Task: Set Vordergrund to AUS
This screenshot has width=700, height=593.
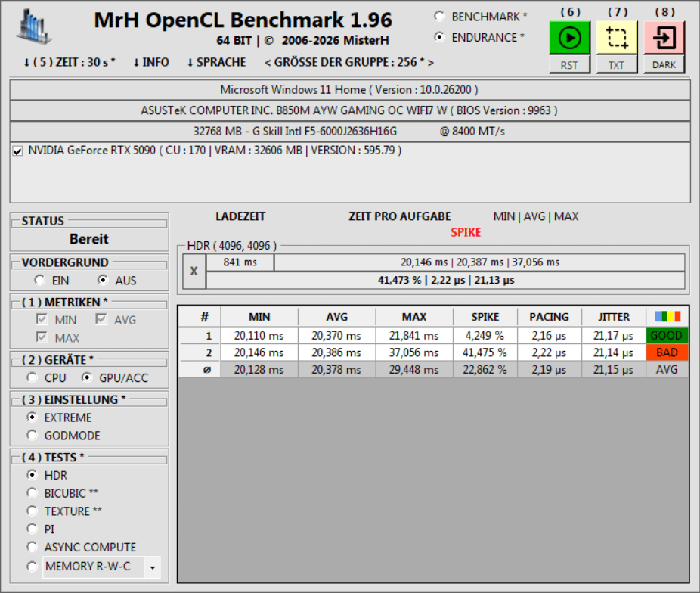Action: [103, 280]
